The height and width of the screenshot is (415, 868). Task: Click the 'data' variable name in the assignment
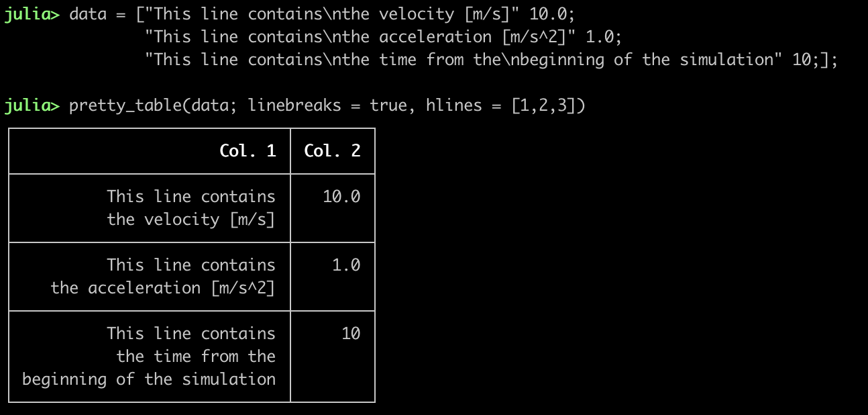coord(88,14)
